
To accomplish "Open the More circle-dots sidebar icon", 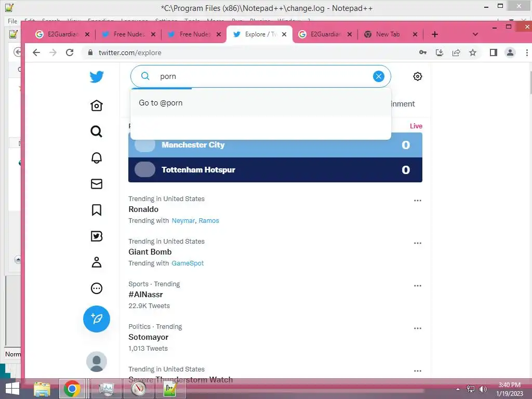I will point(97,288).
